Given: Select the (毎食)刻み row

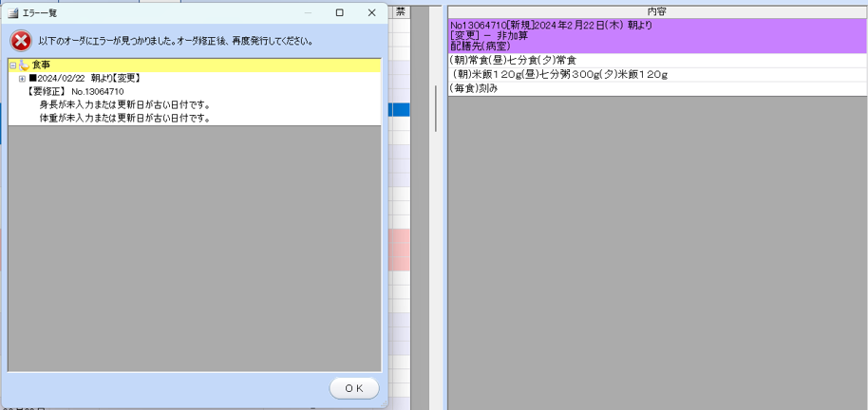Looking at the screenshot, I should [x=657, y=88].
